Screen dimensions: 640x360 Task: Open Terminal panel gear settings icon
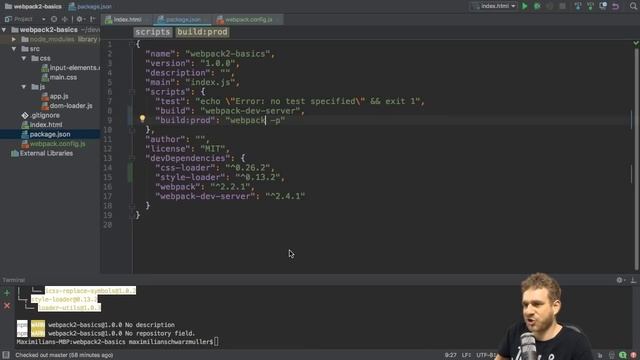tap(620, 280)
